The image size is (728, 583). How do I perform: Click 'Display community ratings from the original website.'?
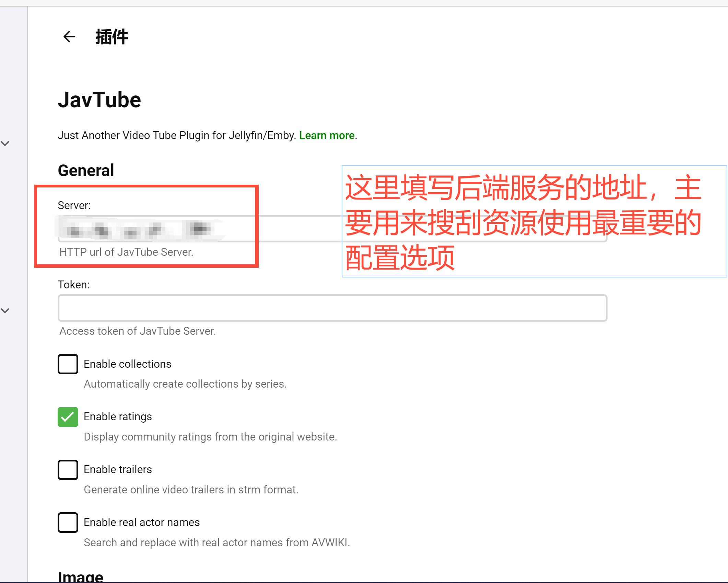210,437
